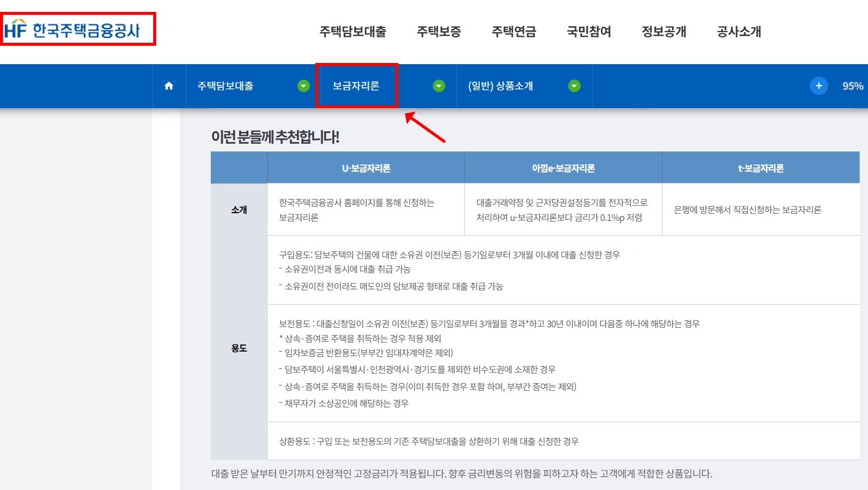Select 주택담보대출 in the blue breadcrumb bar

[x=226, y=86]
